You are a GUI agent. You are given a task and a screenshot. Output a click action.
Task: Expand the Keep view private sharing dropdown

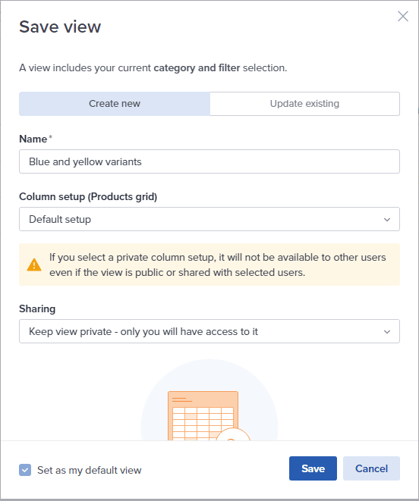[x=209, y=332]
